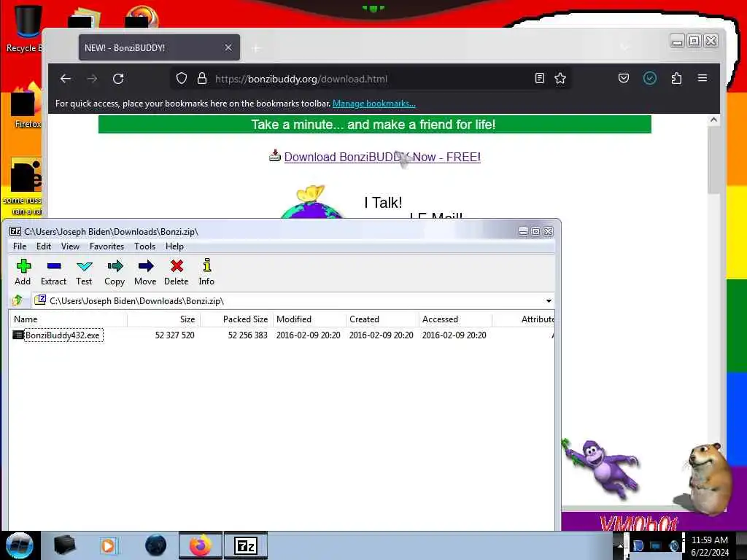Sort by the Size column header

[164, 319]
